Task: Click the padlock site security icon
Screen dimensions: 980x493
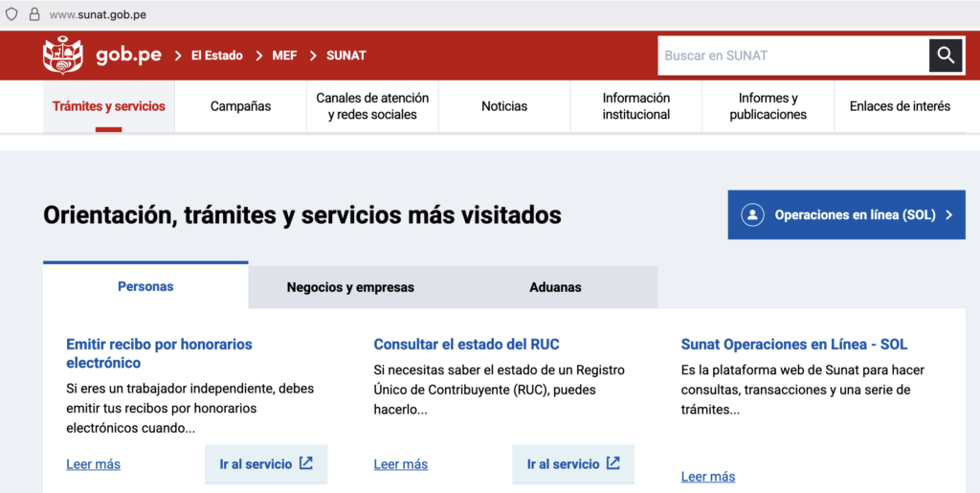Action: click(x=34, y=13)
